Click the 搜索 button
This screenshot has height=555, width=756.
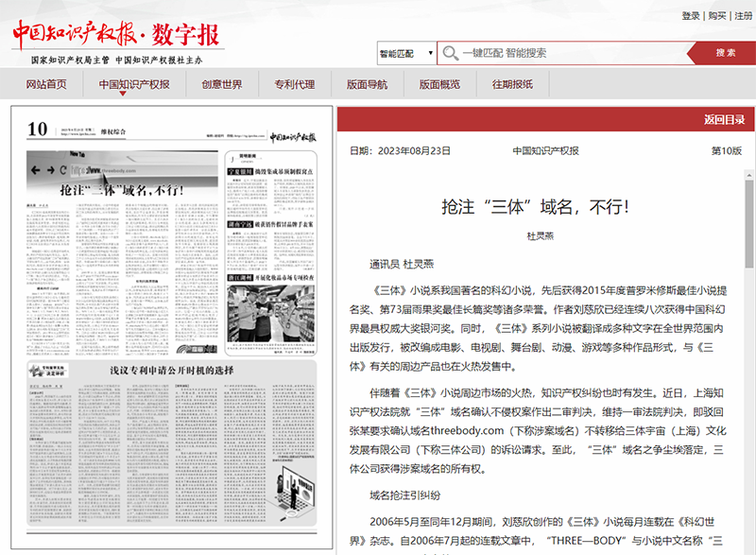tap(725, 53)
